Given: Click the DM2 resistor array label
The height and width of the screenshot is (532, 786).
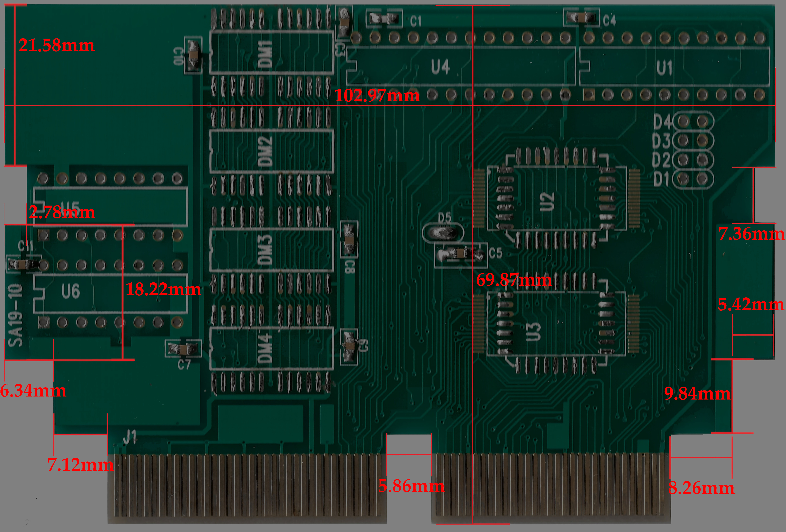Looking at the screenshot, I should point(265,151).
